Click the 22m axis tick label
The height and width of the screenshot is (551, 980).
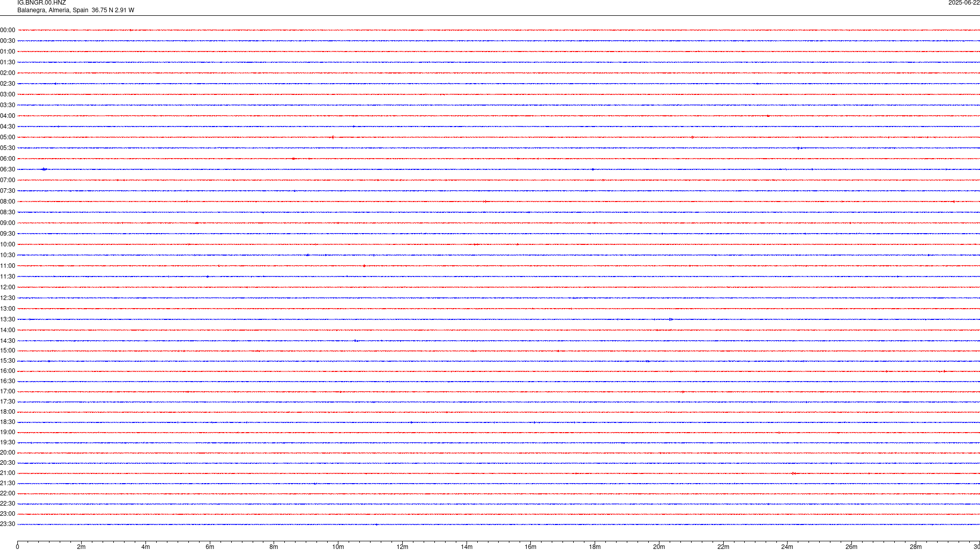coord(723,547)
